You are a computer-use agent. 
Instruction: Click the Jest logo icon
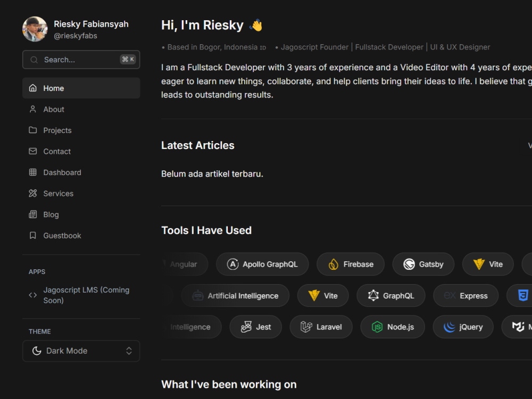[x=246, y=327]
